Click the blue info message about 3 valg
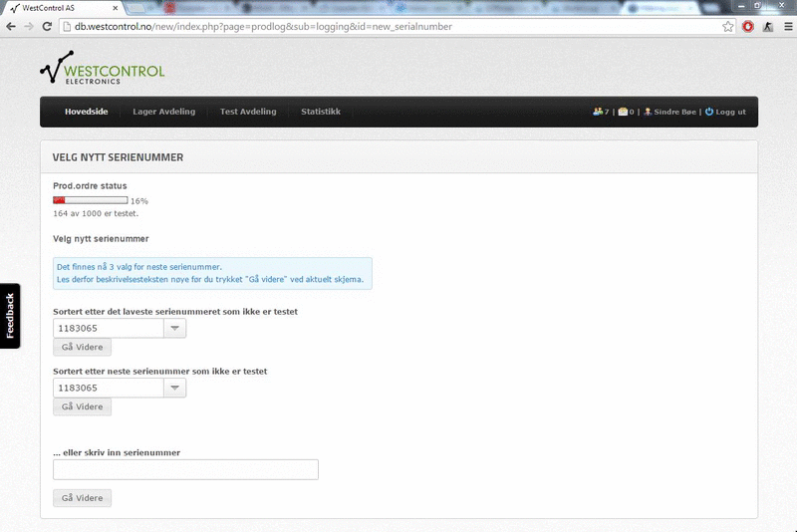The width and height of the screenshot is (797, 532). (212, 273)
